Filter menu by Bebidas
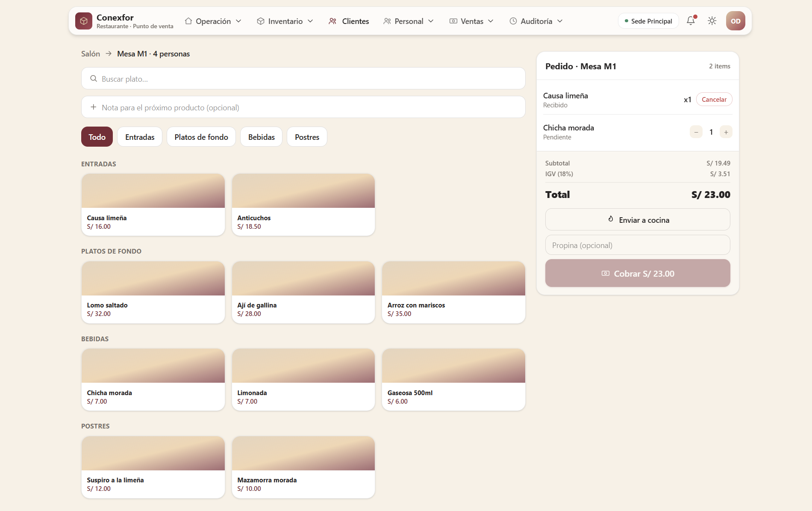Viewport: 812px width, 511px height. (262, 137)
